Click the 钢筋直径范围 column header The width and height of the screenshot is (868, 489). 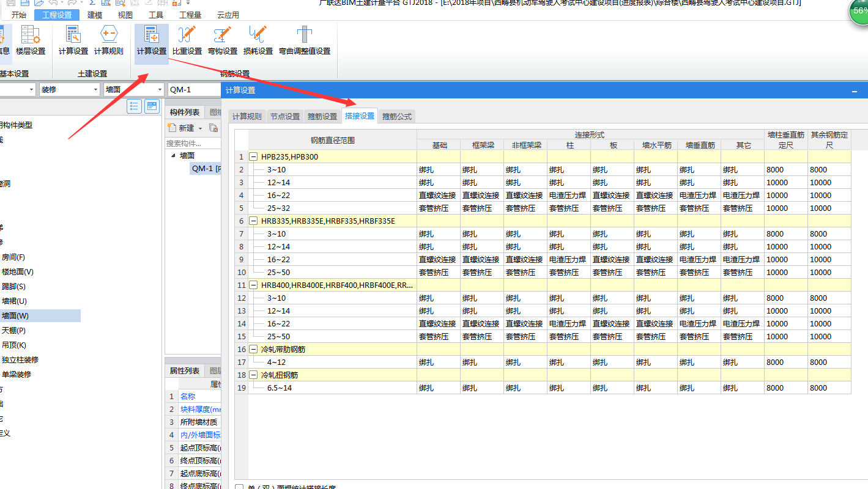(x=332, y=140)
